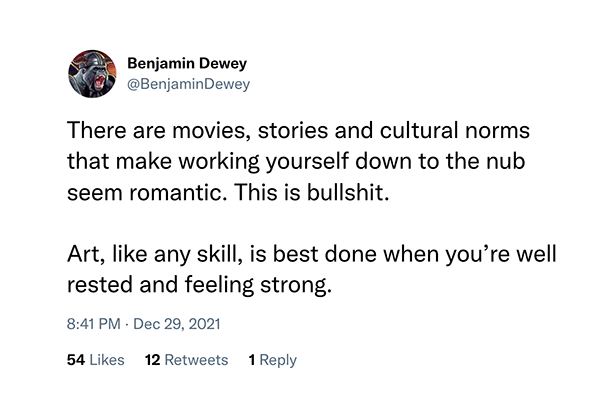
Task: Click the sentence "This is bullshit."
Action: (x=312, y=192)
